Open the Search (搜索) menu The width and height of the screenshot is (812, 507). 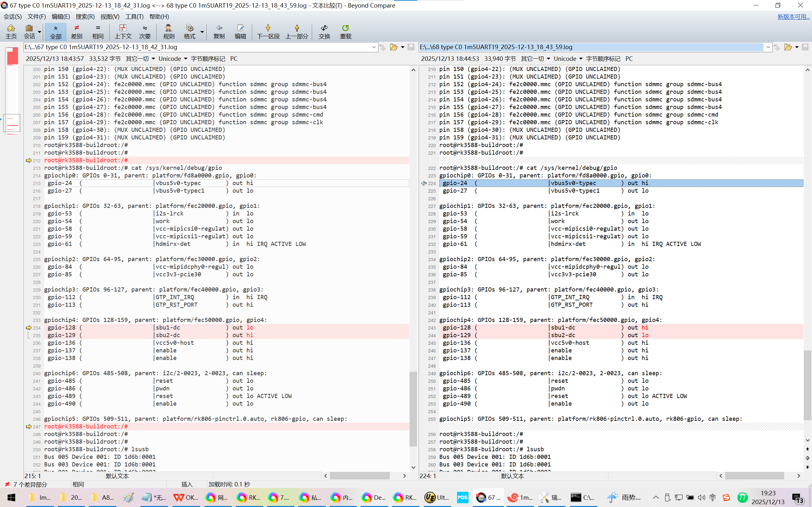tap(85, 16)
